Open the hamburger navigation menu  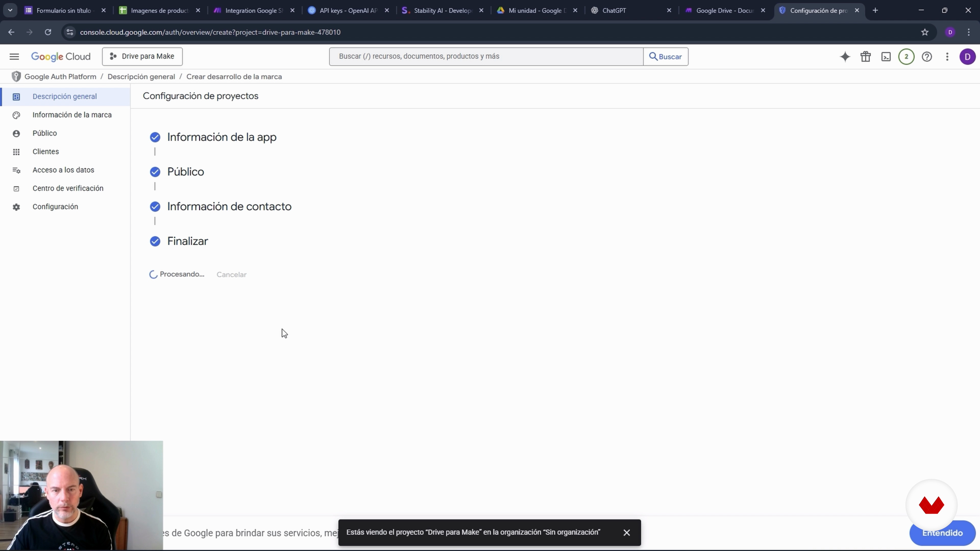14,57
